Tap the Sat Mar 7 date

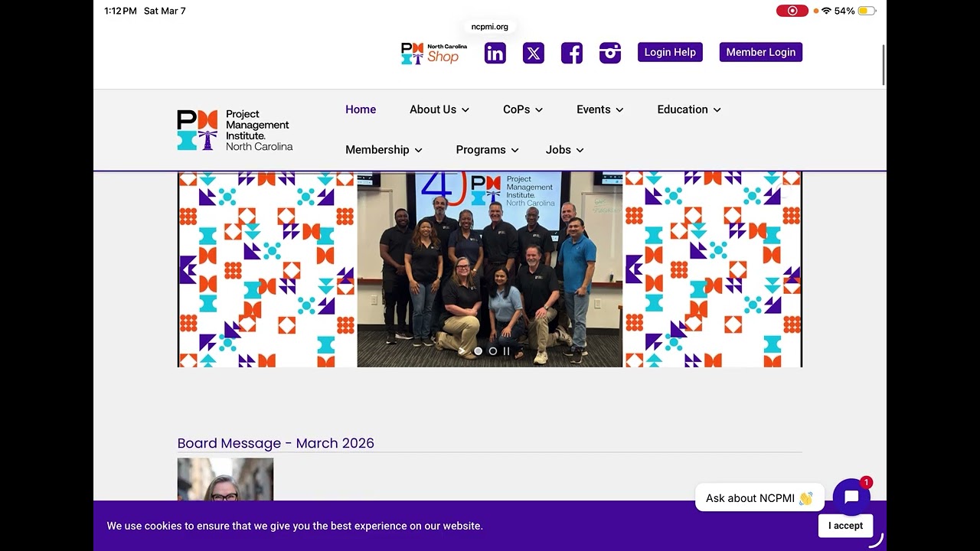pyautogui.click(x=165, y=11)
